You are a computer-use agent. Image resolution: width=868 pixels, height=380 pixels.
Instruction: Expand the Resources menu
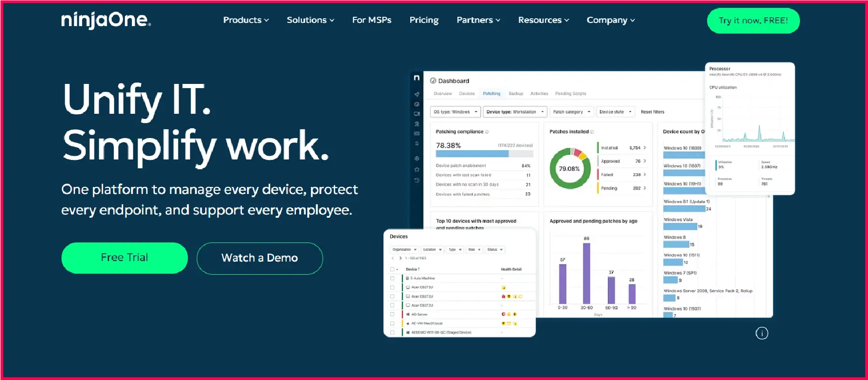(544, 20)
